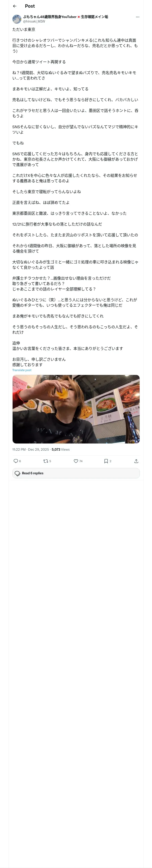Screen dimensions: 152x868
Task: Bookmark the post with the bookmark icon
Action: [x=106, y=461]
